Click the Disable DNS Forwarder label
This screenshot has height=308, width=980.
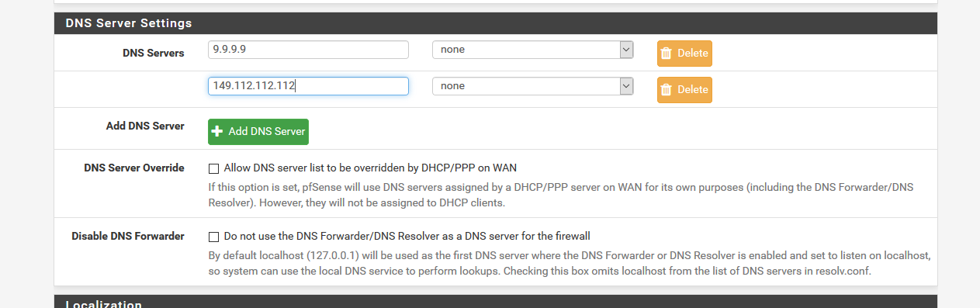(x=128, y=236)
